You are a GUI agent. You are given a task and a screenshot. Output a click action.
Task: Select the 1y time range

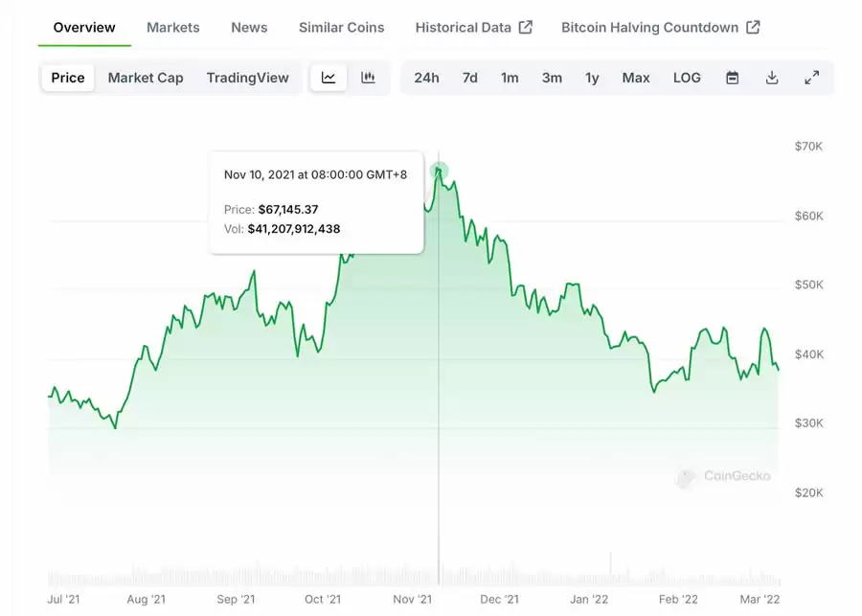[x=592, y=78]
